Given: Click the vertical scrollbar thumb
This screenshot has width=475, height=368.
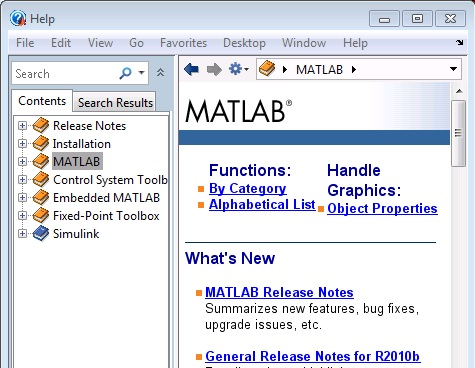Looking at the screenshot, I should tap(459, 133).
